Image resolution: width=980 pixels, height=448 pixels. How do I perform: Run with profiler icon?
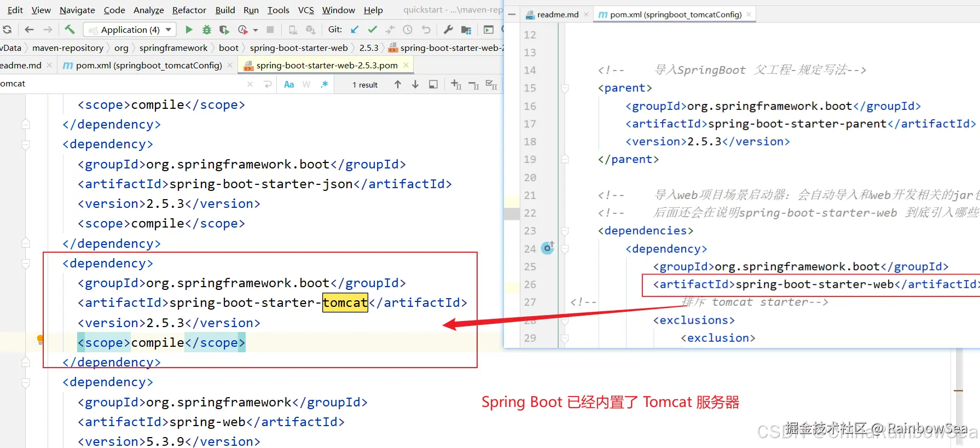coord(243,30)
